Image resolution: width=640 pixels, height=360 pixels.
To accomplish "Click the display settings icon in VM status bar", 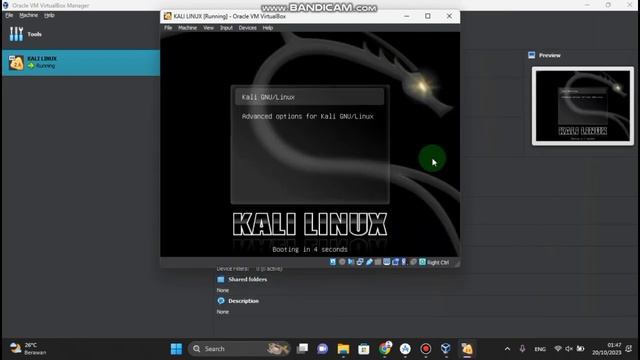I will pyautogui.click(x=387, y=262).
